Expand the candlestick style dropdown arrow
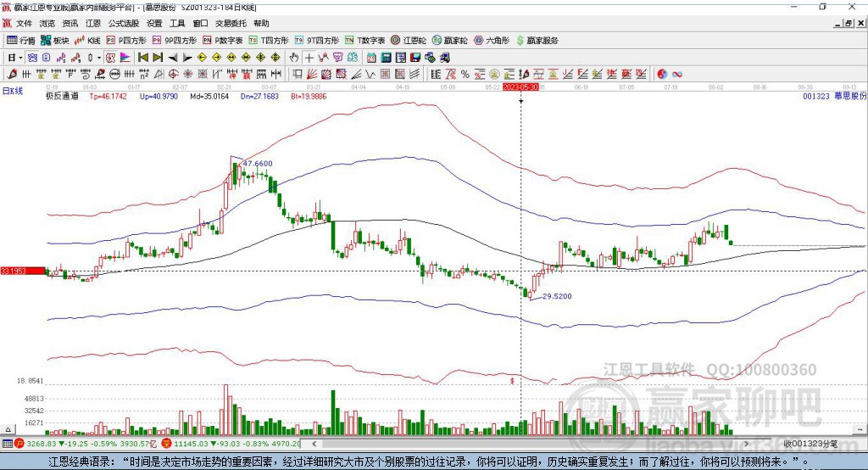This screenshot has width=868, height=470. (x=99, y=58)
